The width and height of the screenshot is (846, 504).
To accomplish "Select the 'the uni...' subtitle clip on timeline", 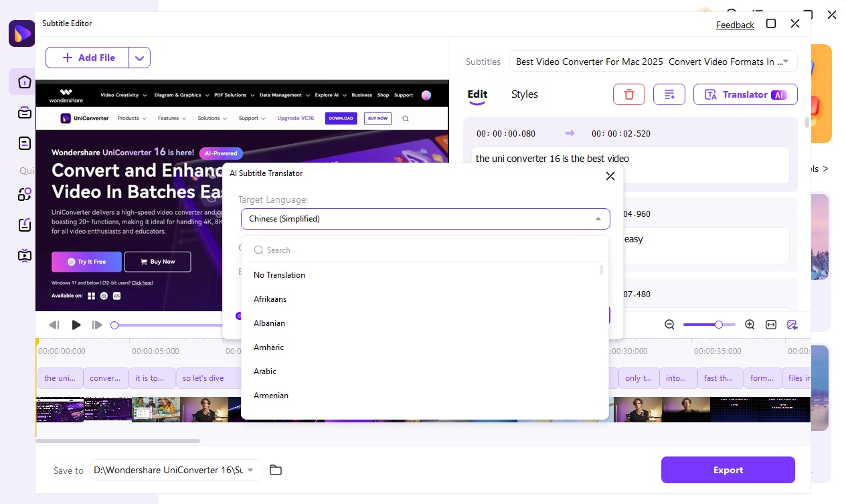I will pos(60,378).
